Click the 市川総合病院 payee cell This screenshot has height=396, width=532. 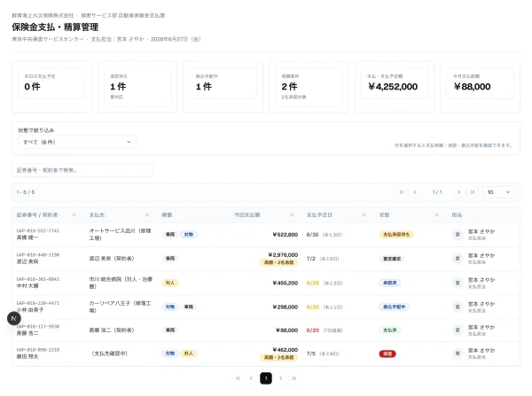(x=121, y=283)
